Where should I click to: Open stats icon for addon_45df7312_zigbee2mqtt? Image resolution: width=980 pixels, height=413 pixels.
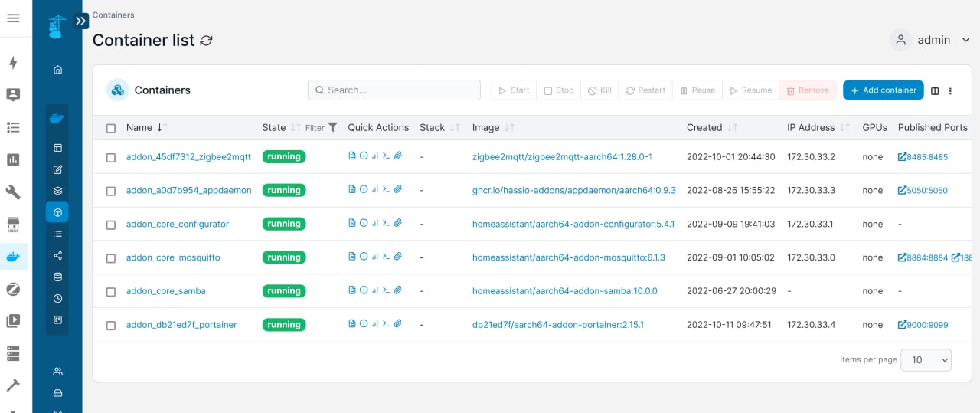coord(375,156)
